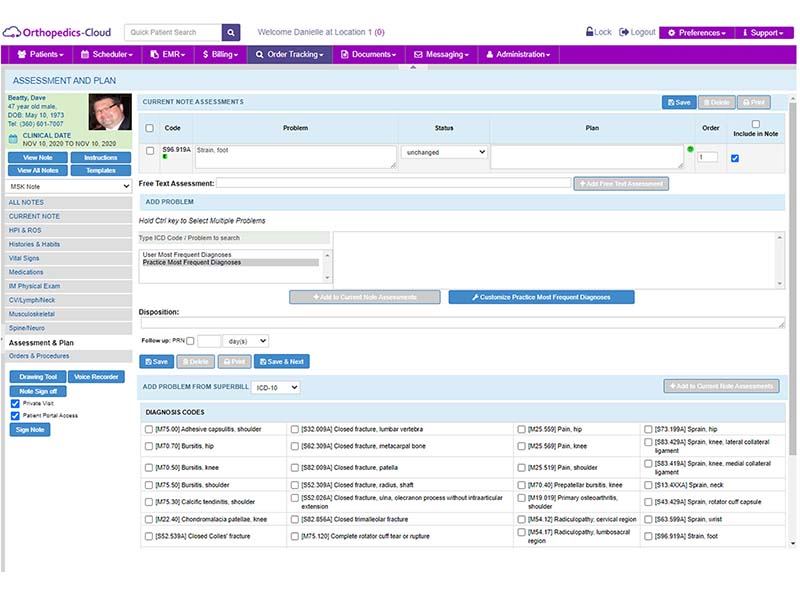Viewport: 800px width, 600px height.
Task: Go to Orders & Procedures section
Action: [69, 356]
